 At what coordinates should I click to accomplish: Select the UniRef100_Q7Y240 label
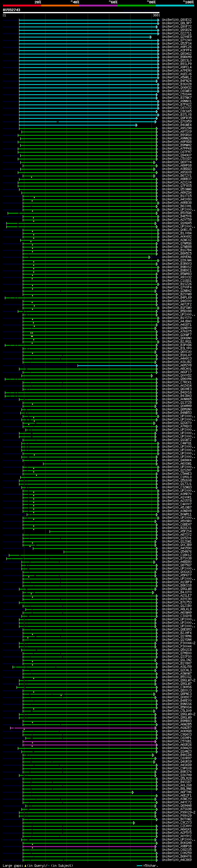coord(177,40)
